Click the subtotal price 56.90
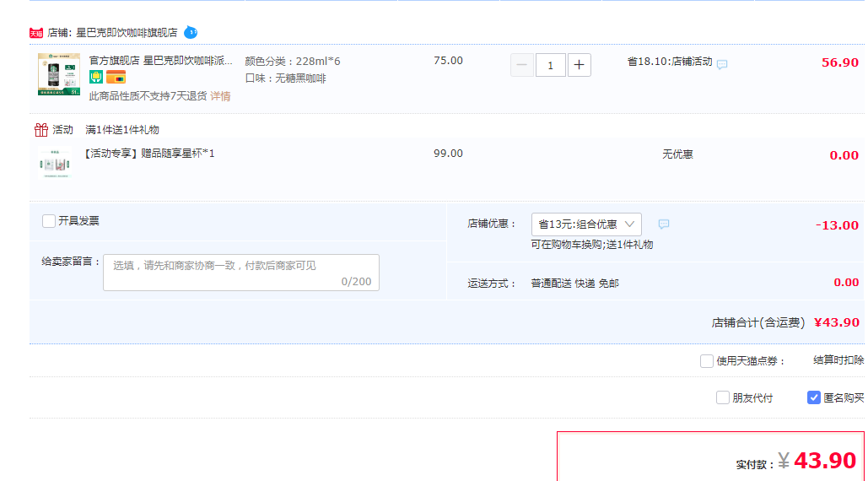Screen dimensions: 868x481 (x=840, y=62)
